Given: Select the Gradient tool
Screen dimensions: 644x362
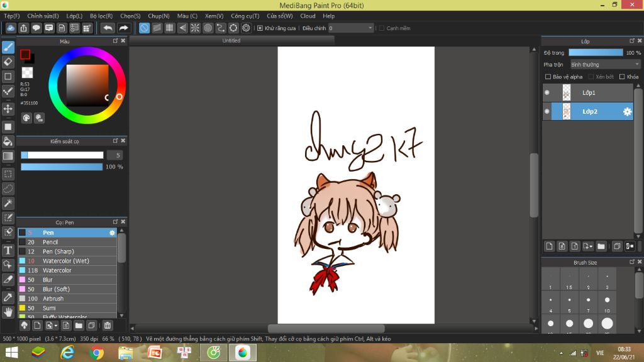Looking at the screenshot, I should pyautogui.click(x=8, y=156).
